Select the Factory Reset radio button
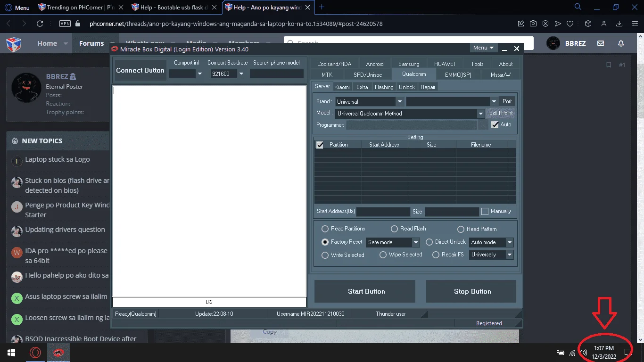This screenshot has height=362, width=644. click(325, 242)
